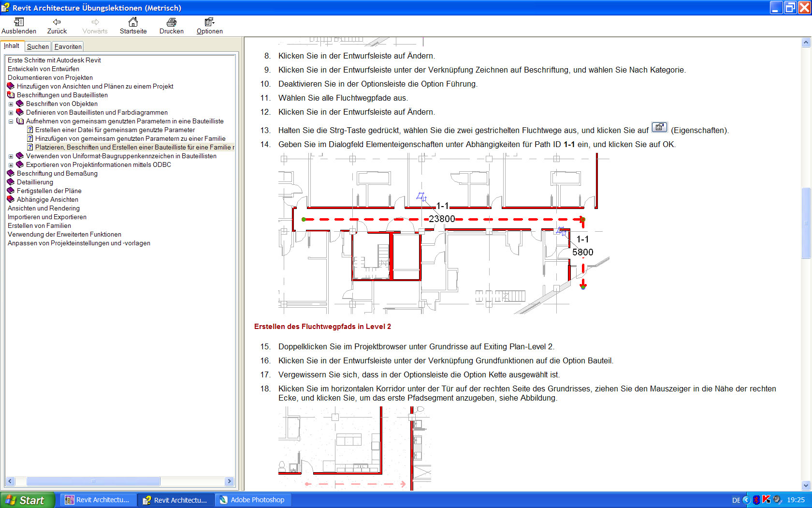Open Erstellen einer Datei für gemeinsam genutzte Parameter
Image resolution: width=812 pixels, height=508 pixels.
[115, 130]
